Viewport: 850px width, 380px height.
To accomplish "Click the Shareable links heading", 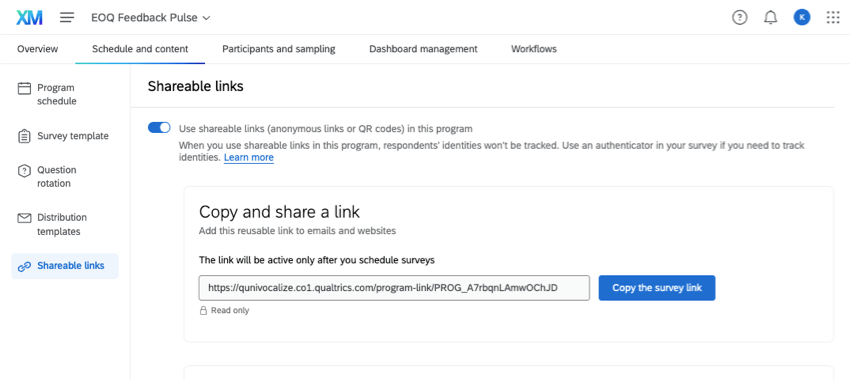I will [x=196, y=86].
